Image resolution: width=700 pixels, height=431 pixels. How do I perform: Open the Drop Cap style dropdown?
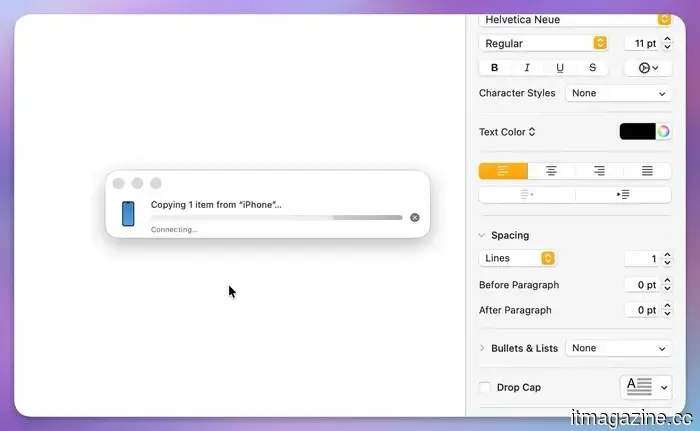click(x=646, y=387)
